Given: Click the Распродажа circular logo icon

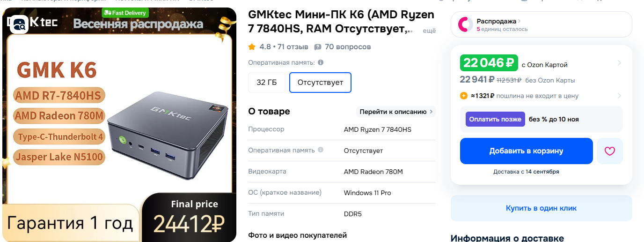Looking at the screenshot, I should coord(465,24).
